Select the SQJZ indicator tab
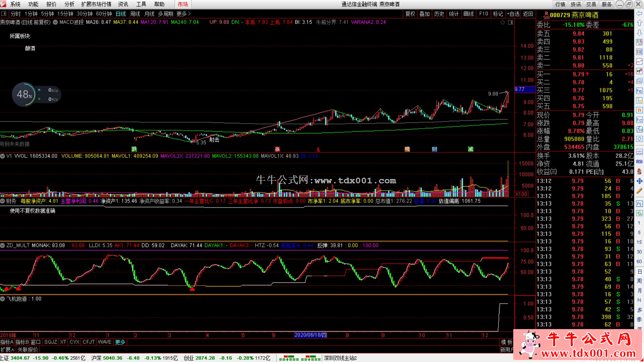 tap(51, 342)
